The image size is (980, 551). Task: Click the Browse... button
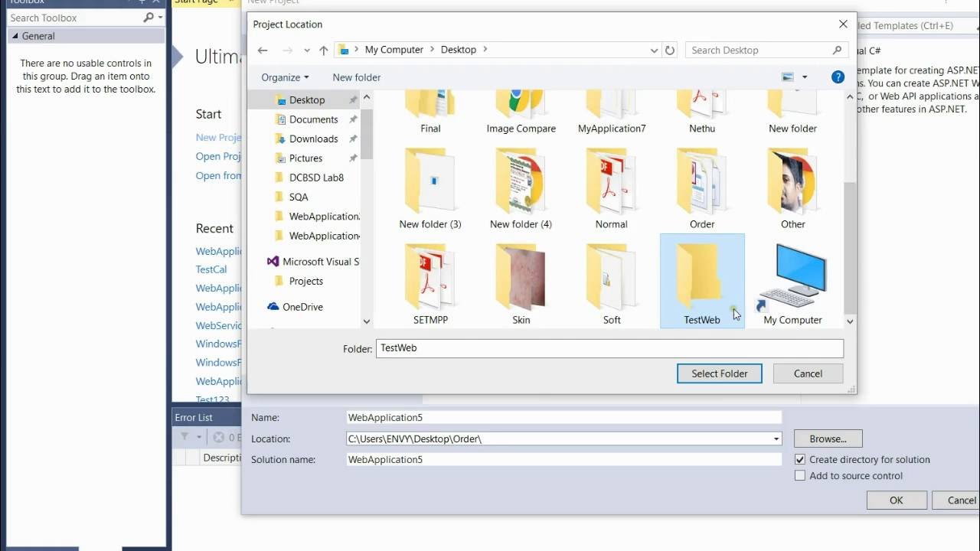[828, 439]
